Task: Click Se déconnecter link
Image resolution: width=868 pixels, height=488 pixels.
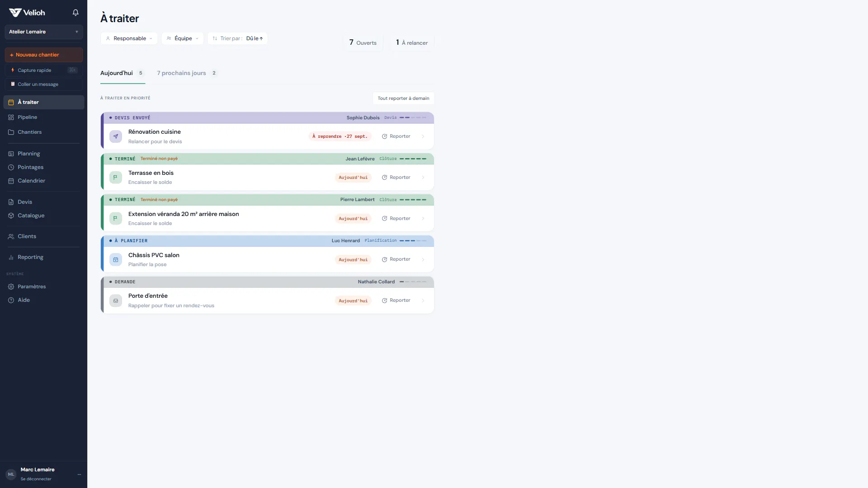Action: (x=36, y=479)
